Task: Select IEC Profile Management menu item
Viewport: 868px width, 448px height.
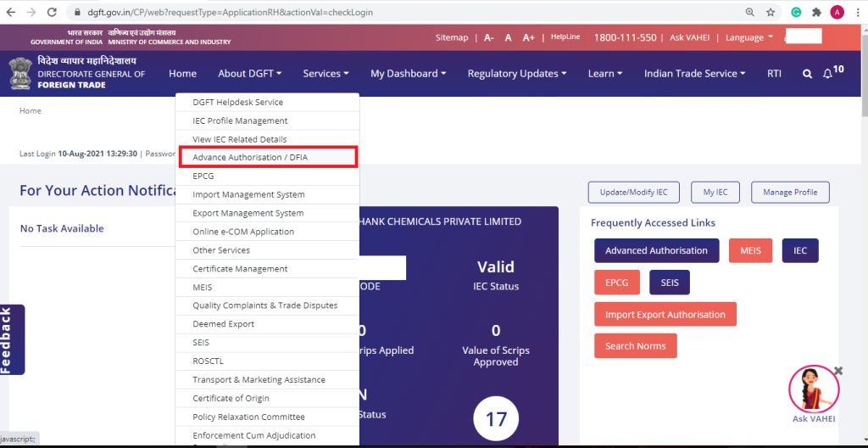Action: [x=267, y=120]
